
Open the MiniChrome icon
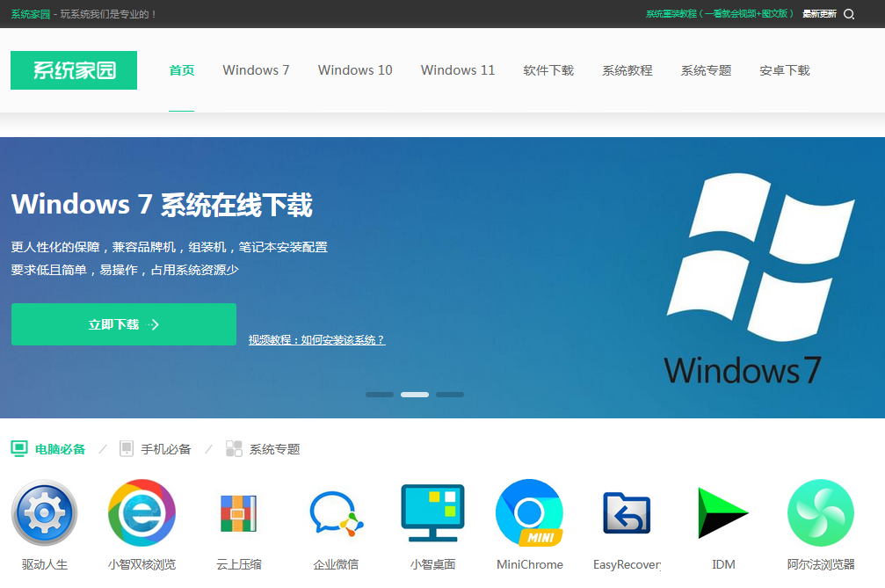530,512
